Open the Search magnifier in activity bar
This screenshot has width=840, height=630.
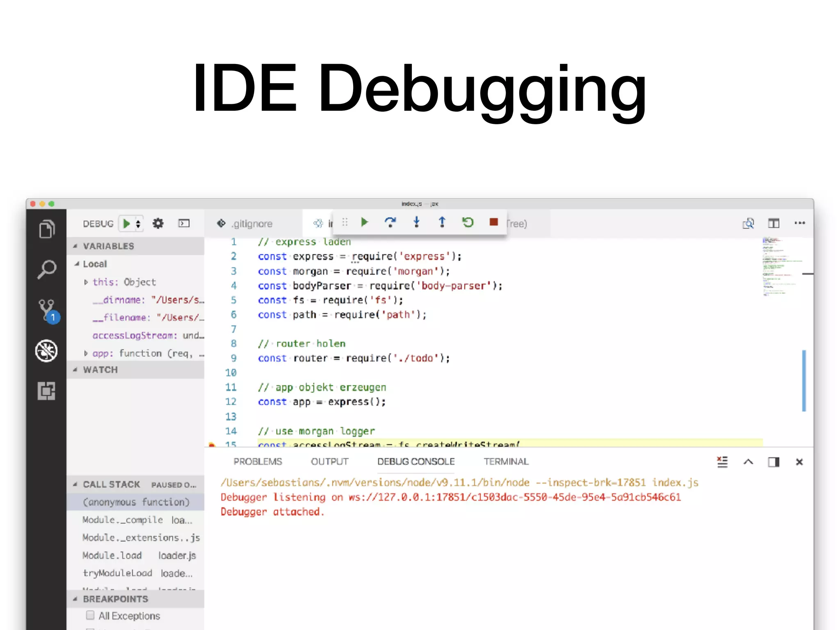coord(47,269)
